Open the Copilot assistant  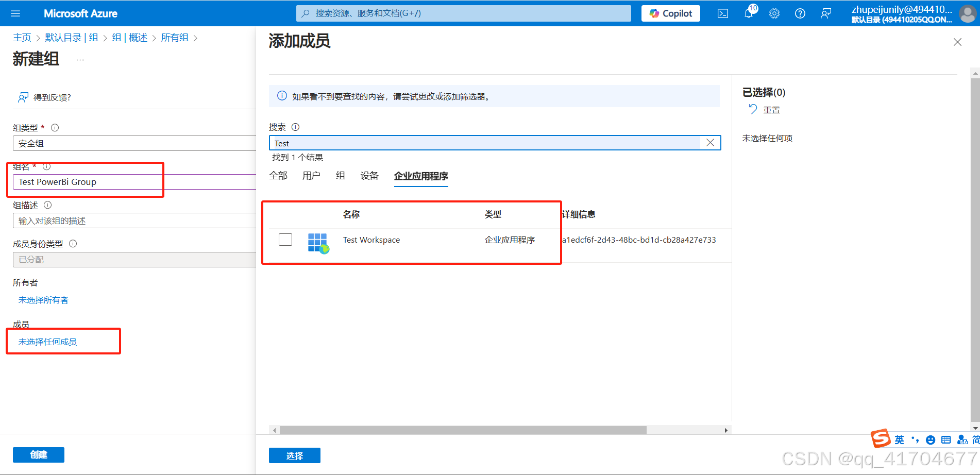pos(670,13)
